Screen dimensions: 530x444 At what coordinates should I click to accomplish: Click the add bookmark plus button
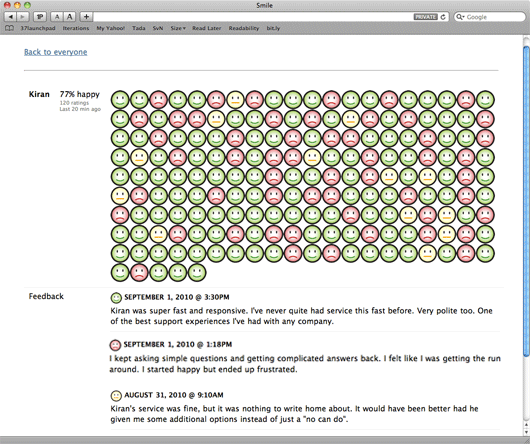(x=87, y=17)
